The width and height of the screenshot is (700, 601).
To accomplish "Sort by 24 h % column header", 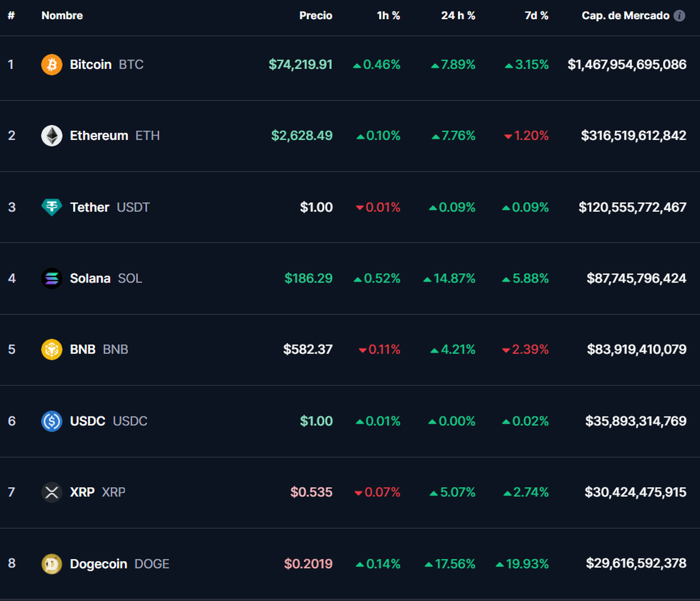I will [x=458, y=16].
